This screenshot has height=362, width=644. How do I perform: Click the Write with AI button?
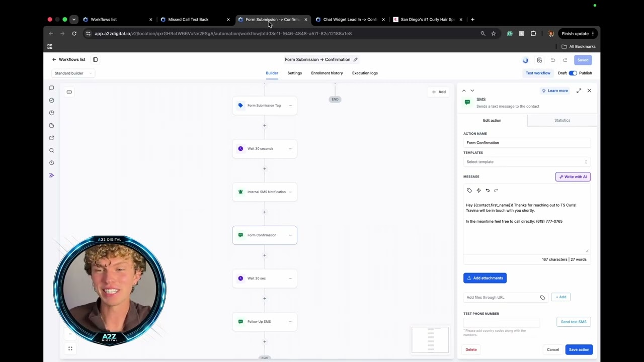coord(573,176)
